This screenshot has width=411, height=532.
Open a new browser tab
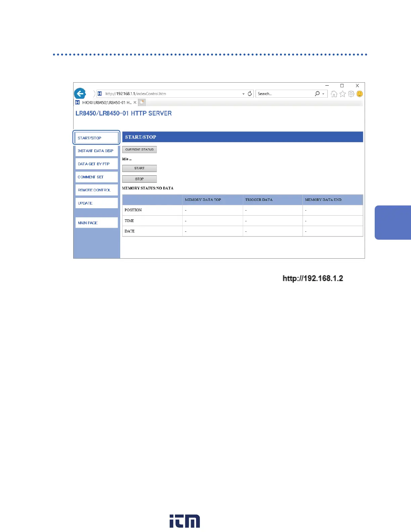142,102
